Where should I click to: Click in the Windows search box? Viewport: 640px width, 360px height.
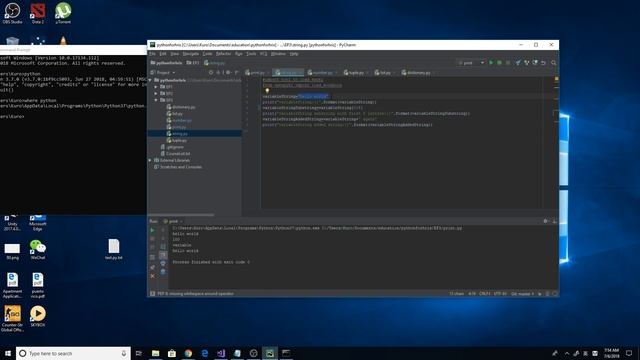coord(73,353)
